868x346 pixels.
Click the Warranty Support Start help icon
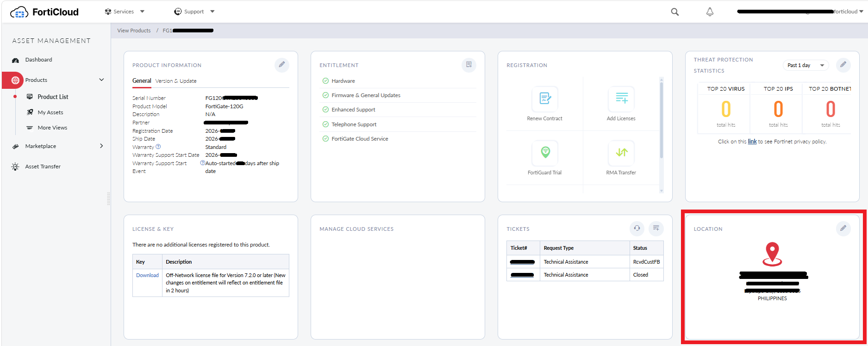pos(202,163)
